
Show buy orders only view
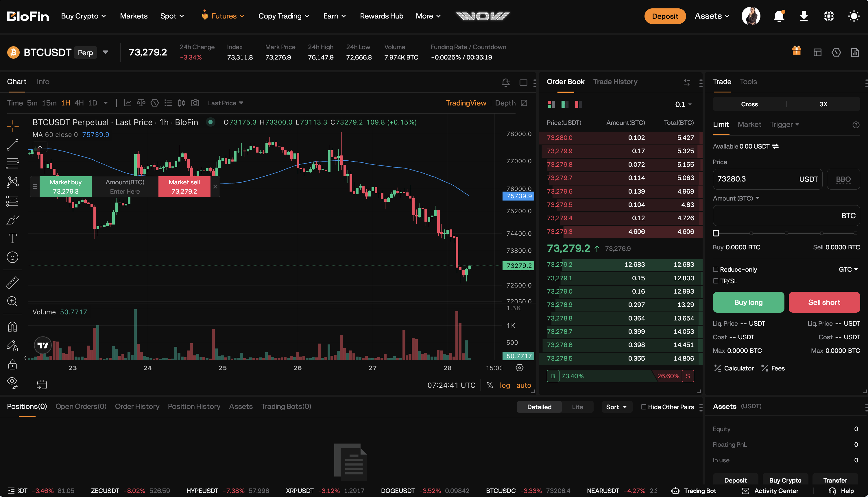565,104
